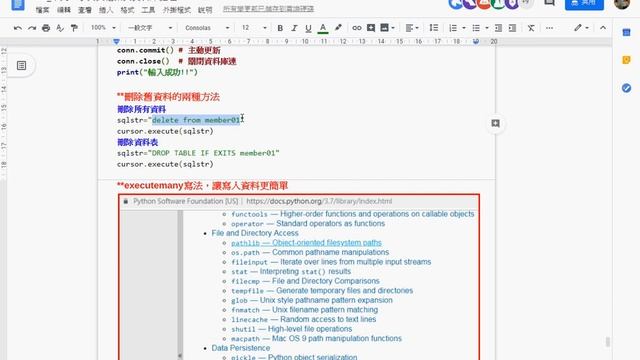The width and height of the screenshot is (640, 360).
Task: Click the bulleted list icon
Action: click(476, 28)
